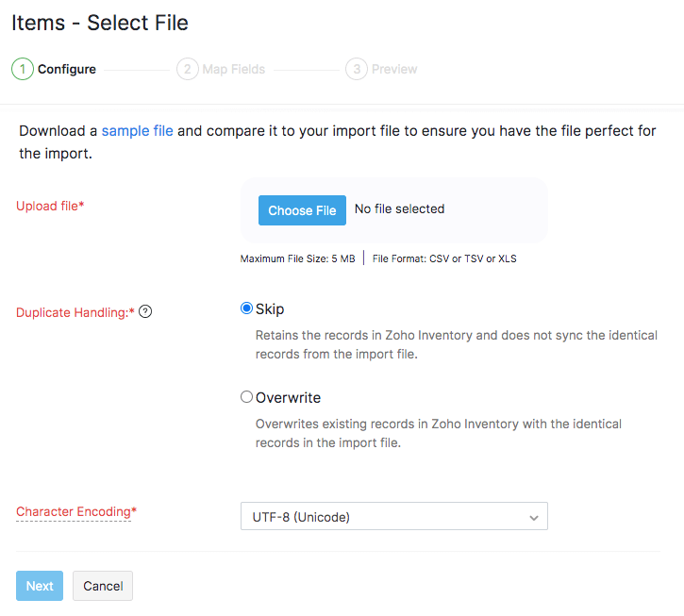
Task: Go to the Map Fields step
Action: click(x=233, y=69)
